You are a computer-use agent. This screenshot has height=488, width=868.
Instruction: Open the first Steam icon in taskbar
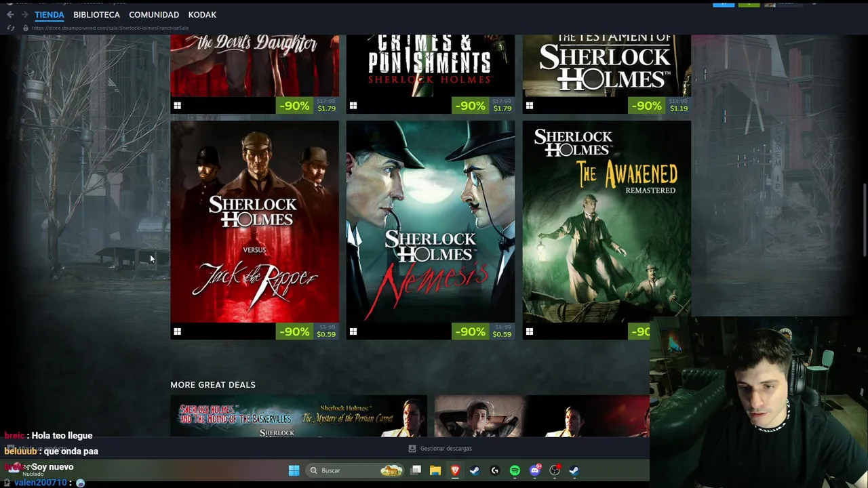(475, 470)
